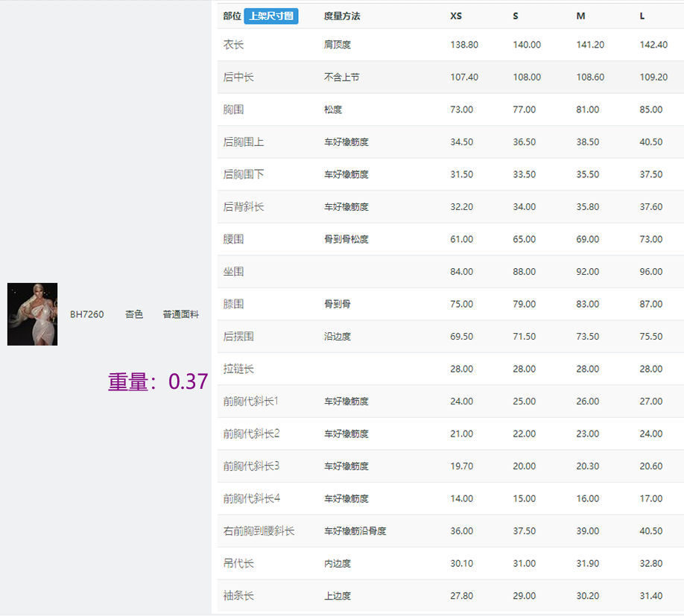This screenshot has width=684, height=616.
Task: Click the 上架尺寸图 button
Action: [x=271, y=16]
